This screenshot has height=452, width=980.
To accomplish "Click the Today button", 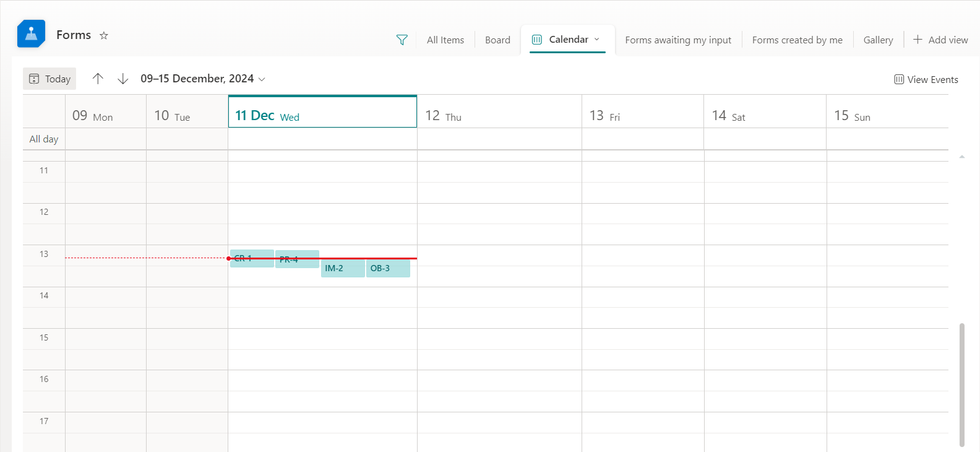I will point(49,79).
